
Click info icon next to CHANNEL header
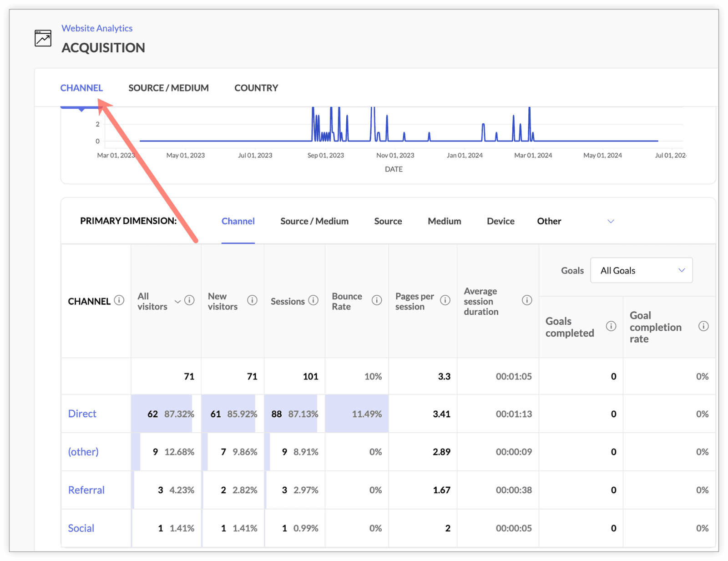tap(119, 300)
